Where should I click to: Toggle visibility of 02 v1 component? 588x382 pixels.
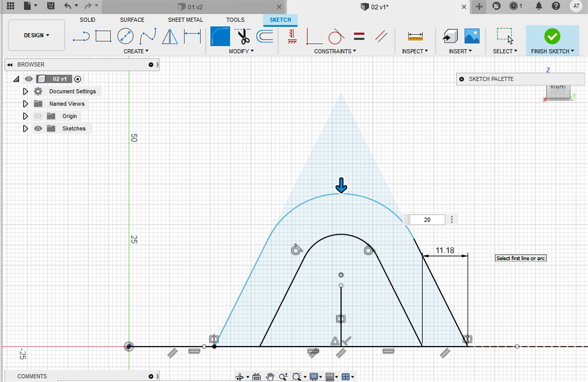(29, 79)
